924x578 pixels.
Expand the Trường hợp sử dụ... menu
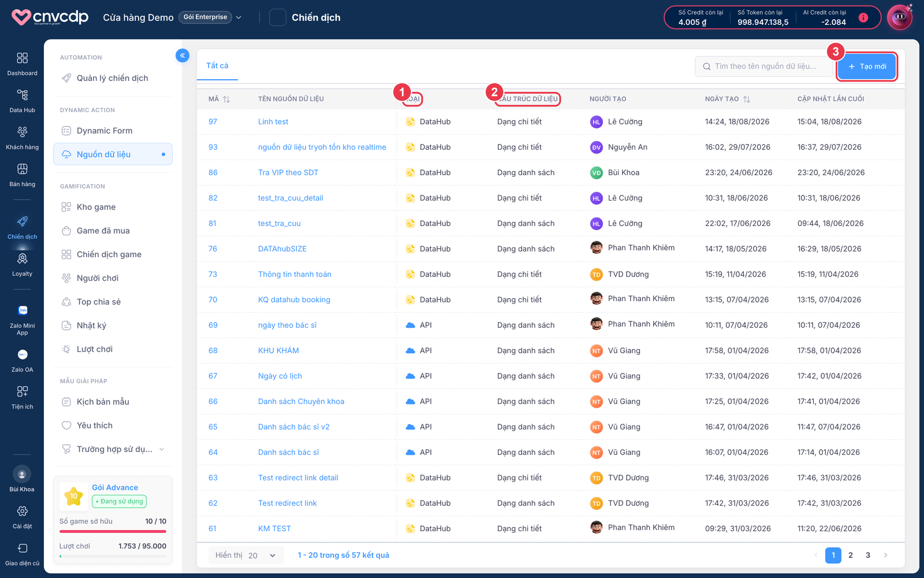tap(113, 449)
